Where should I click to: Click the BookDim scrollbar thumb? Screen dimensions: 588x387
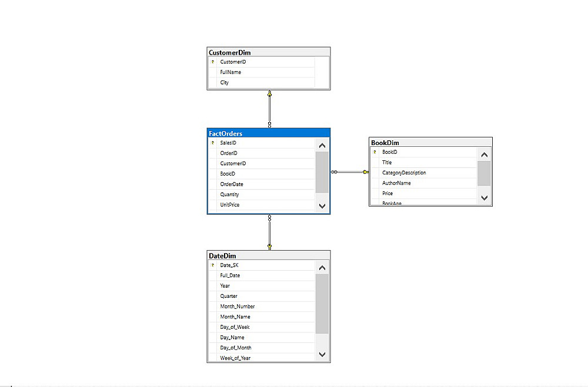click(484, 173)
